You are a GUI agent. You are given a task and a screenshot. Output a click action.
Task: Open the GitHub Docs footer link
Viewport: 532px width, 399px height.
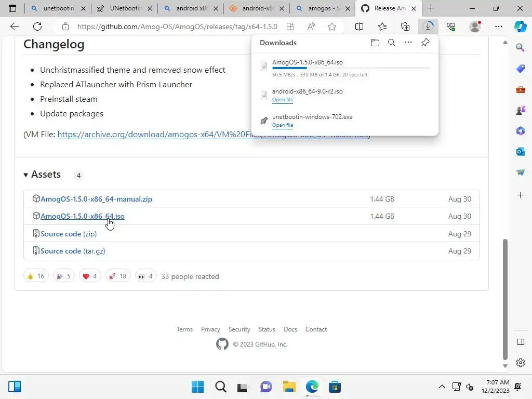[x=290, y=329]
